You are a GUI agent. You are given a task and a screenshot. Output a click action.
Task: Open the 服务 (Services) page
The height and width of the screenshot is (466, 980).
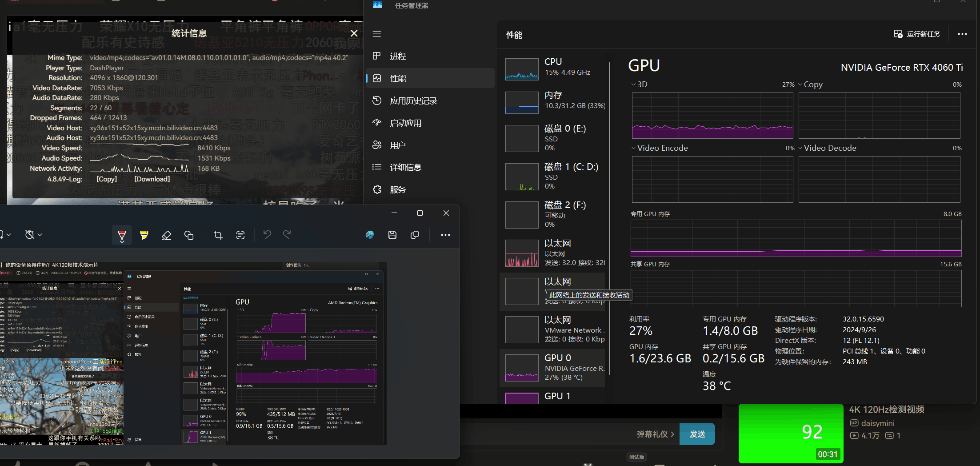pos(430,189)
